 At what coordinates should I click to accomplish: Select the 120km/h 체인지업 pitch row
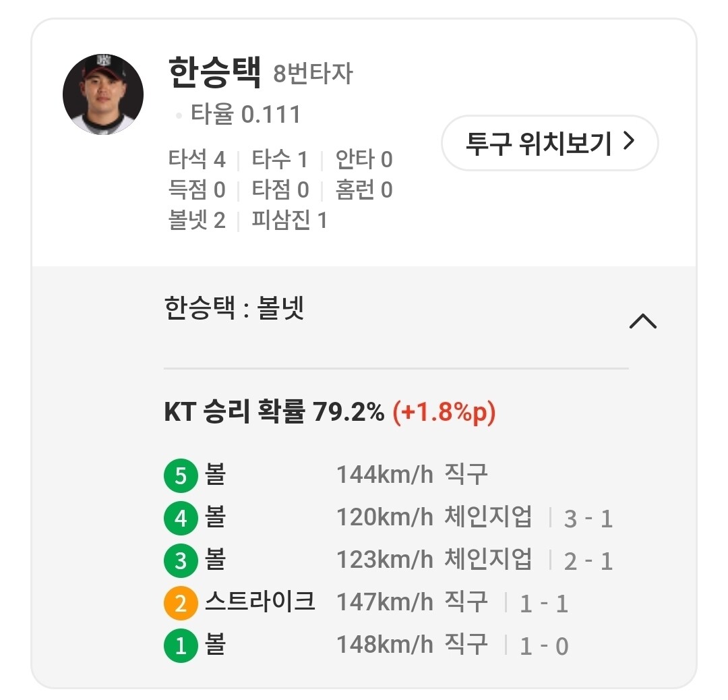point(433,518)
